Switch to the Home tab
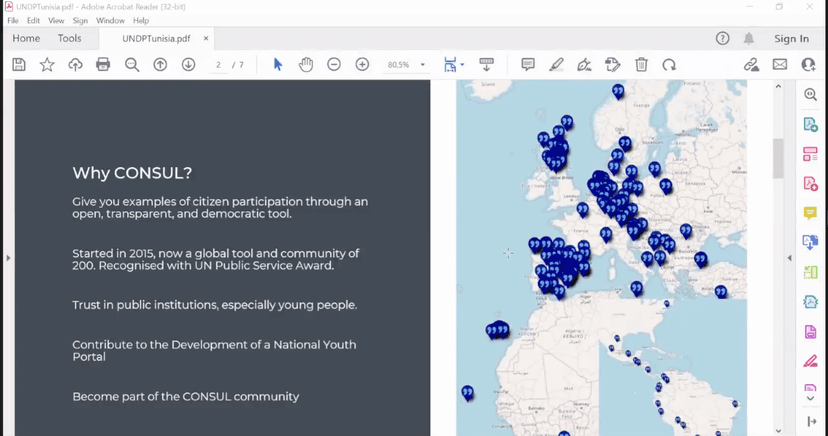828x436 pixels. pos(26,39)
